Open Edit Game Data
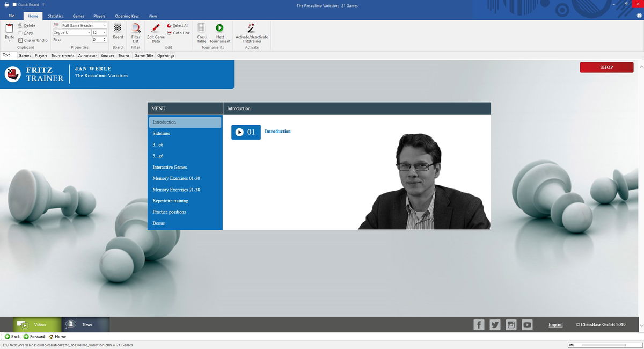This screenshot has height=349, width=644. (156, 28)
